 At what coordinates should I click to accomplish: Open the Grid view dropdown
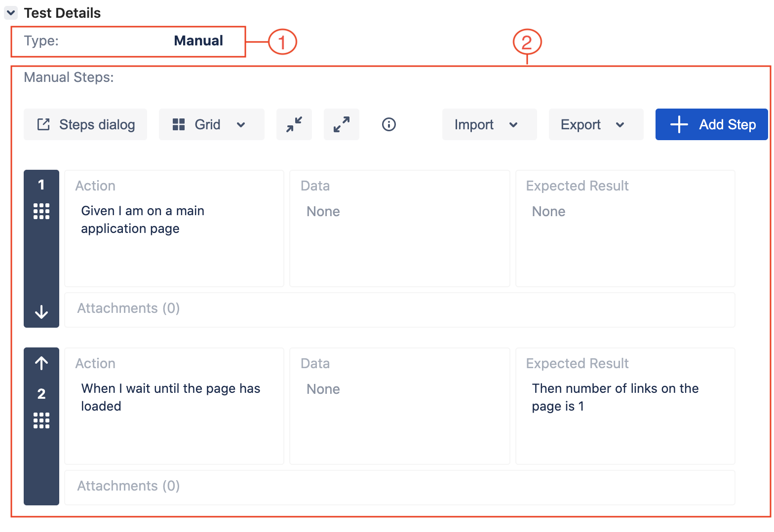(211, 124)
